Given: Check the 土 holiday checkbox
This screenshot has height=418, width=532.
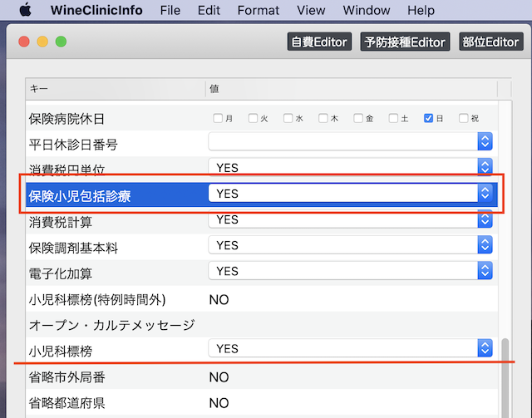Looking at the screenshot, I should [x=394, y=118].
